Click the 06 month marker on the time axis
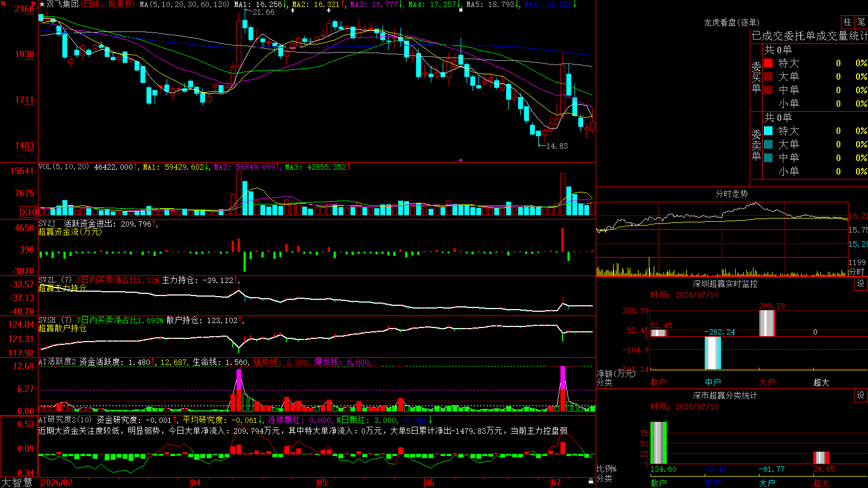The image size is (868, 488). (x=430, y=483)
